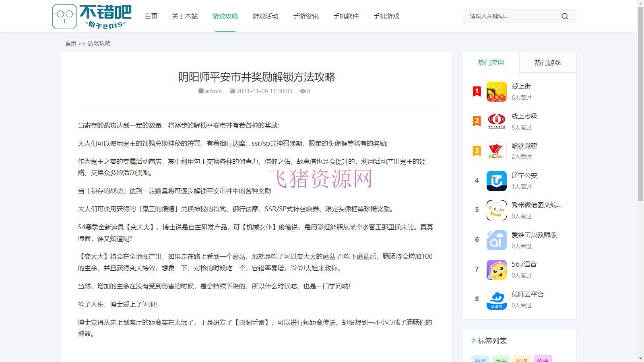
Task: Click the admin author link
Action: 213,91
